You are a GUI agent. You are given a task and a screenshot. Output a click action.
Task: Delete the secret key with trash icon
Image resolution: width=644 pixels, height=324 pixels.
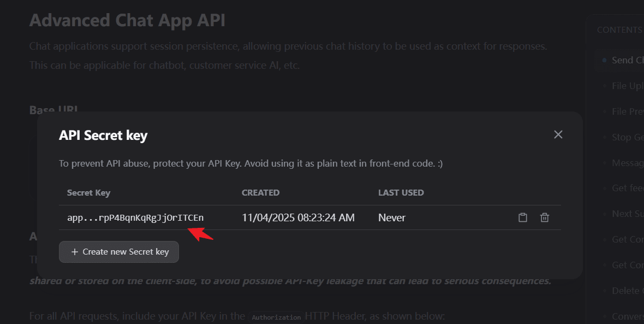[544, 217]
